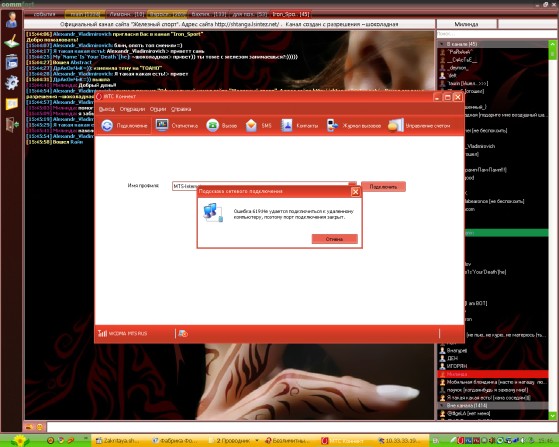Open the SMS envelope icon
The height and width of the screenshot is (447, 559).
click(251, 125)
